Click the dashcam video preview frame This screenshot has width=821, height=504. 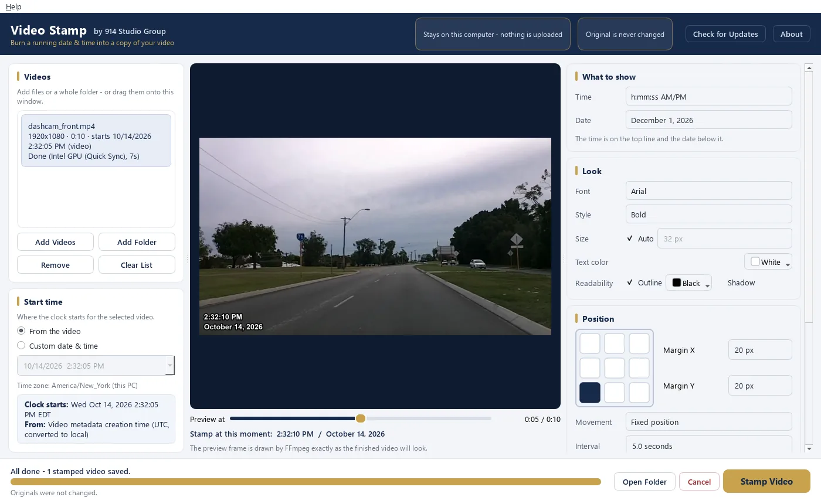coord(375,236)
